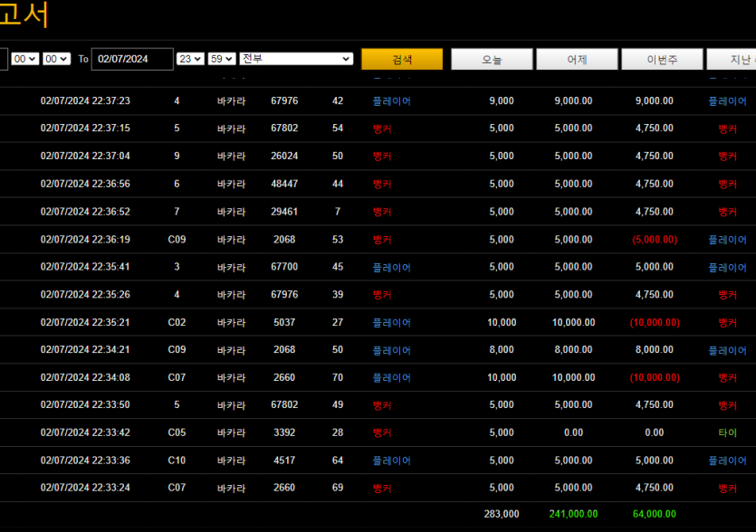Select timestamp 02/07/2024 22:33:42
This screenshot has height=532, width=756.
(x=85, y=432)
